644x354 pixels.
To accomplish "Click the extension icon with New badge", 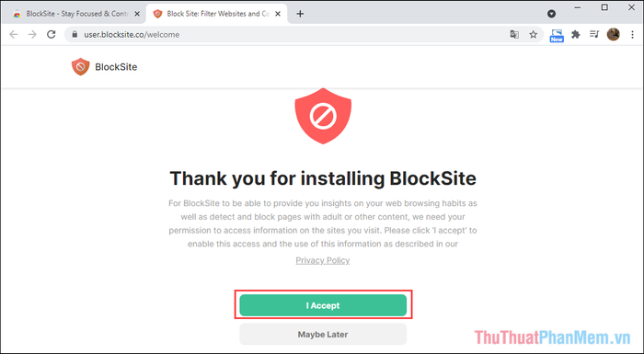I will click(557, 35).
